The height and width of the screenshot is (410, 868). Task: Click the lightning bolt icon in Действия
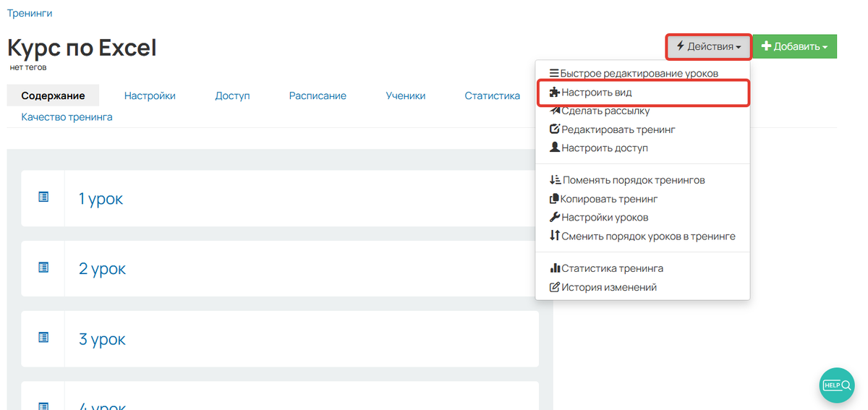click(x=680, y=46)
